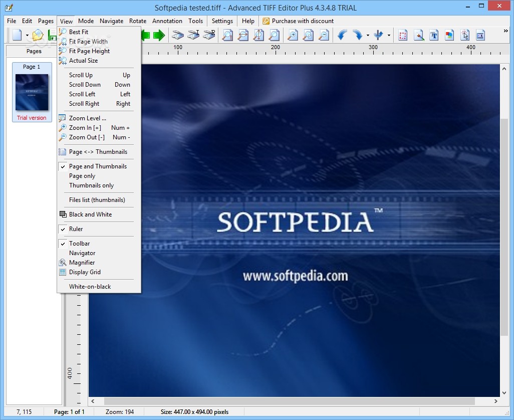Open the rotate dropdown arrow
The height and width of the screenshot is (420, 514).
368,35
